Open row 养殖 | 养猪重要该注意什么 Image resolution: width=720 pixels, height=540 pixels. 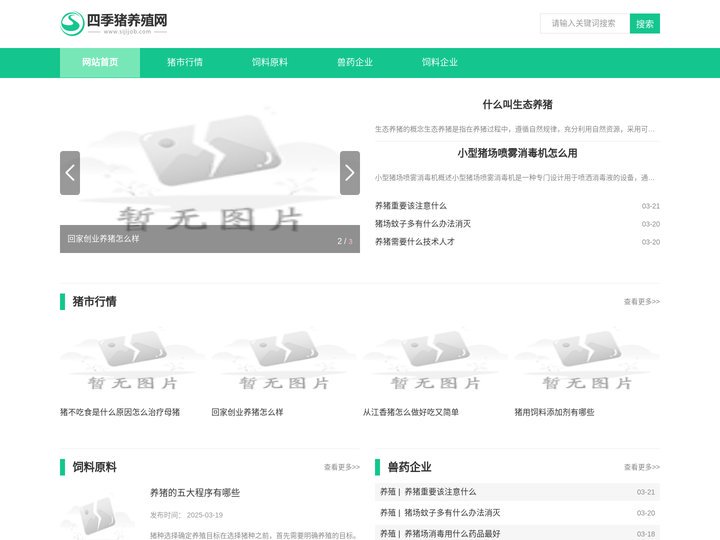pyautogui.click(x=518, y=492)
